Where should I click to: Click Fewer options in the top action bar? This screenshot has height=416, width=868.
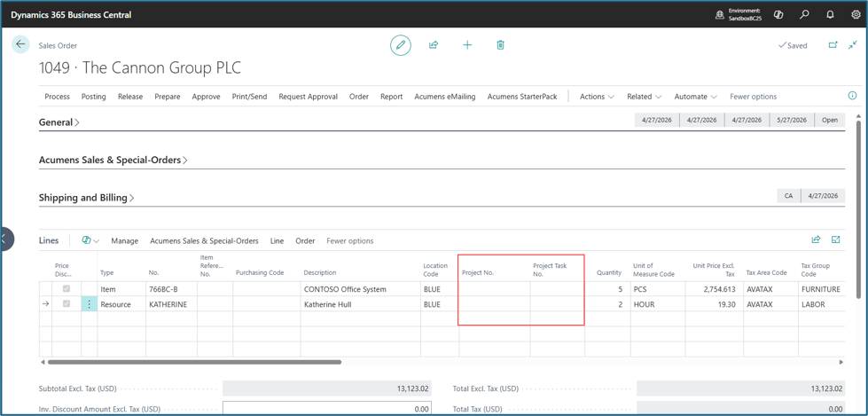[x=753, y=97]
